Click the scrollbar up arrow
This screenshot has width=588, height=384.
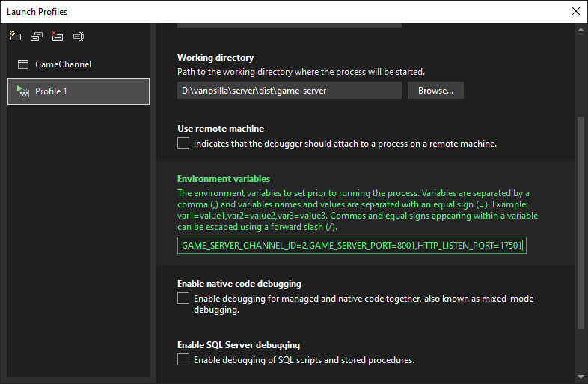(x=581, y=30)
